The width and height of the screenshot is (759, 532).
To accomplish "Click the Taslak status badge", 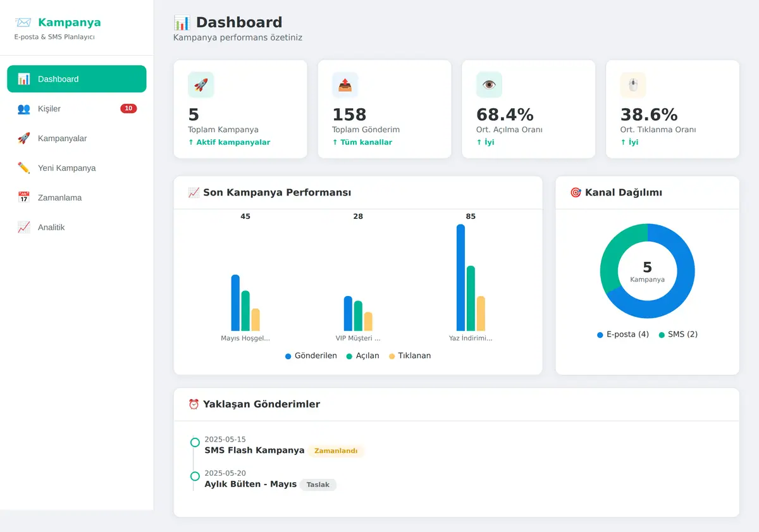I will click(x=318, y=485).
